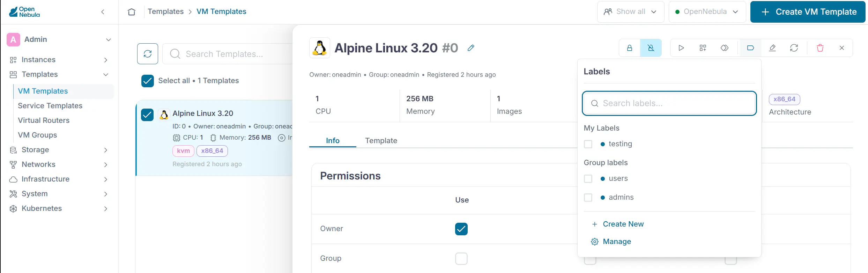
Task: Open Virtual Routers in sidebar
Action: click(x=44, y=120)
